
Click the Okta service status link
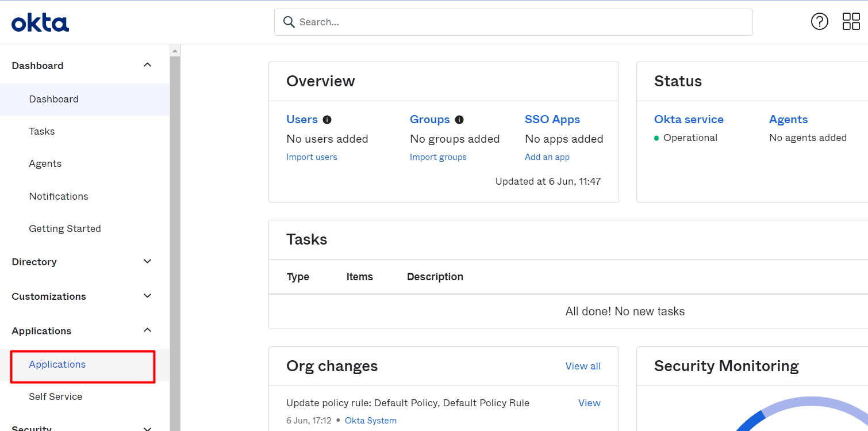(689, 119)
